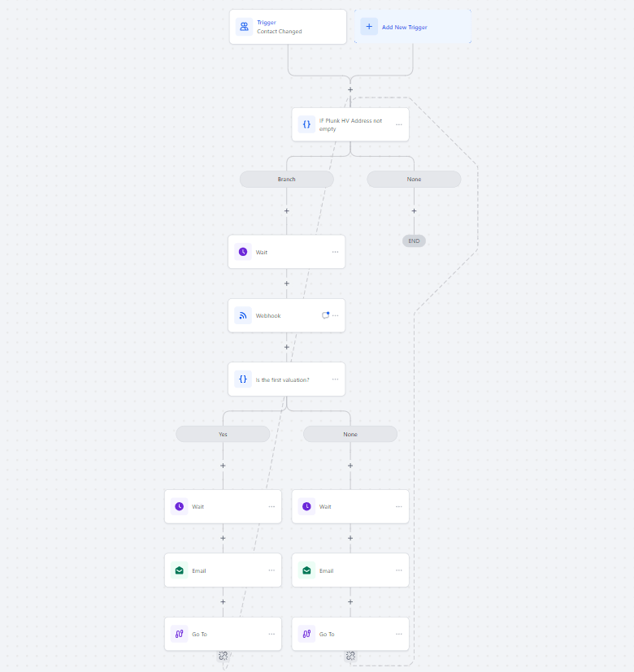Open the three-dot menu on the right Email step
Image resolution: width=634 pixels, height=672 pixels.
click(x=398, y=570)
